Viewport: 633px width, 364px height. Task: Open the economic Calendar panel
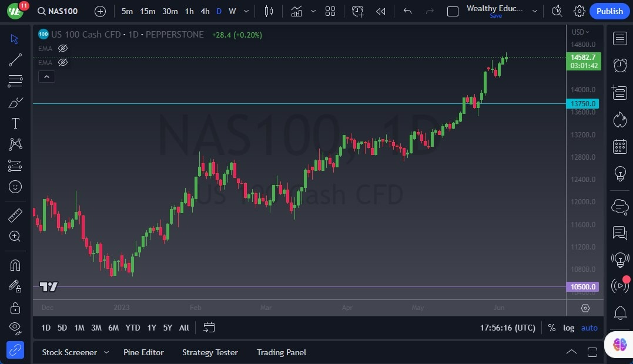619,146
